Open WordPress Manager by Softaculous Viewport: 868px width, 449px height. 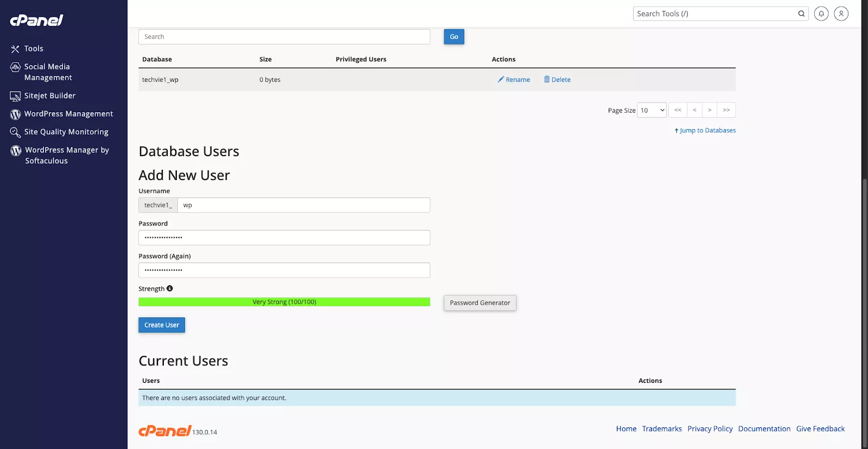point(66,156)
